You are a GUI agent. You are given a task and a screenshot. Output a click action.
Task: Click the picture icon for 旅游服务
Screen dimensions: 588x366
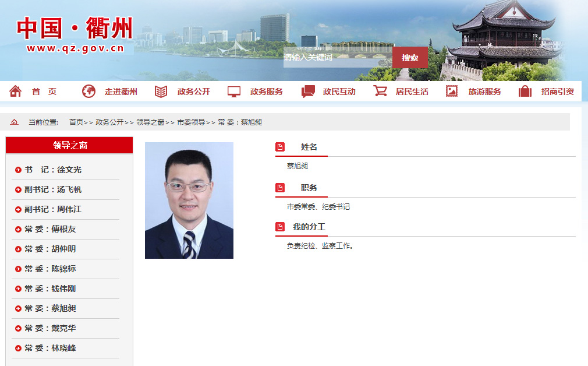pos(452,91)
